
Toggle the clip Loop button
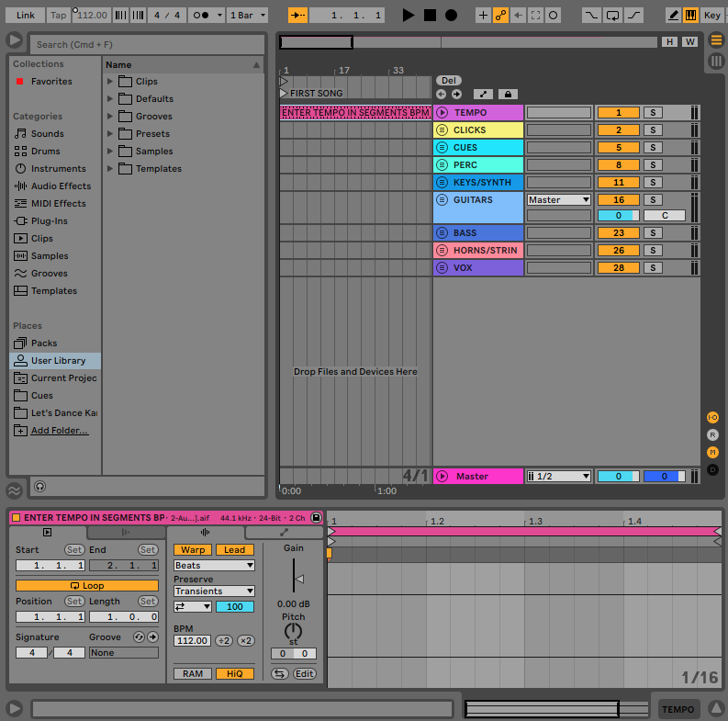[87, 585]
